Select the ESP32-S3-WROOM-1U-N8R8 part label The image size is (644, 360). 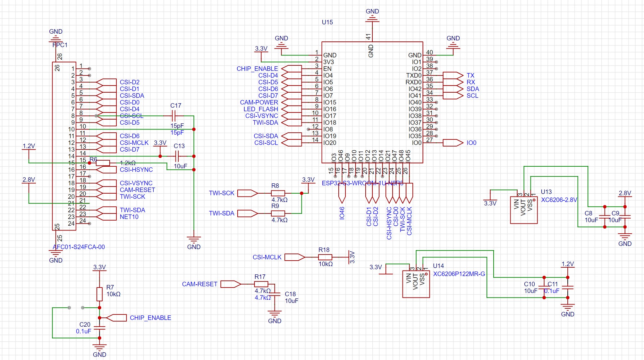[362, 183]
